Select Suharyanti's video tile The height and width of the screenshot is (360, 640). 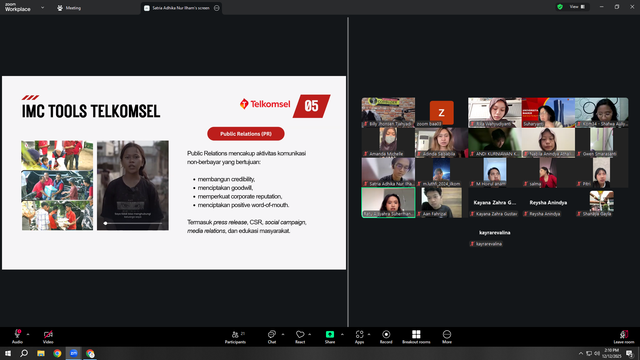[x=548, y=112]
